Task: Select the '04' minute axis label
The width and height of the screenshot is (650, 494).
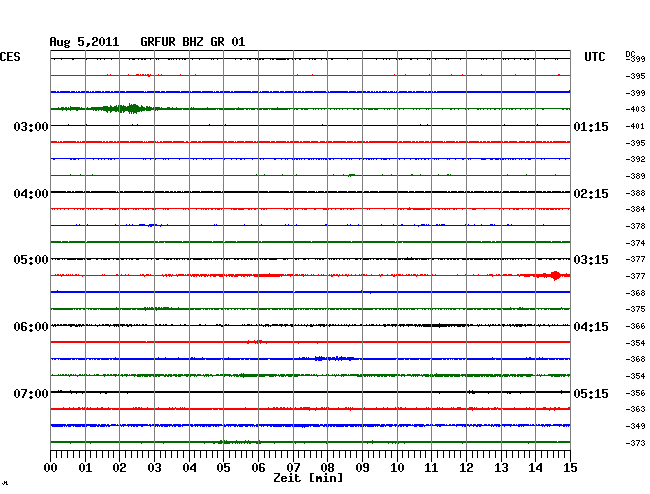Action: [x=189, y=468]
